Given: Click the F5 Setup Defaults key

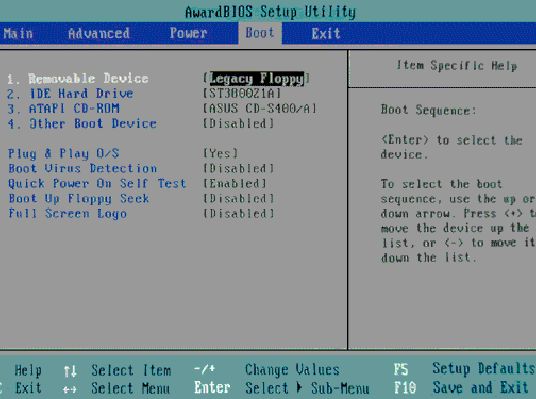Looking at the screenshot, I should [x=401, y=370].
